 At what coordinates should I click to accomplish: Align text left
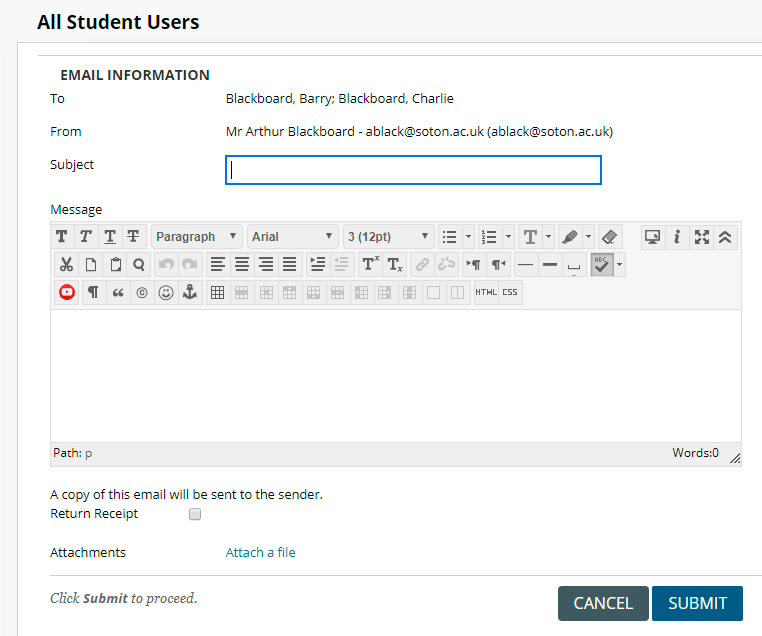point(218,264)
